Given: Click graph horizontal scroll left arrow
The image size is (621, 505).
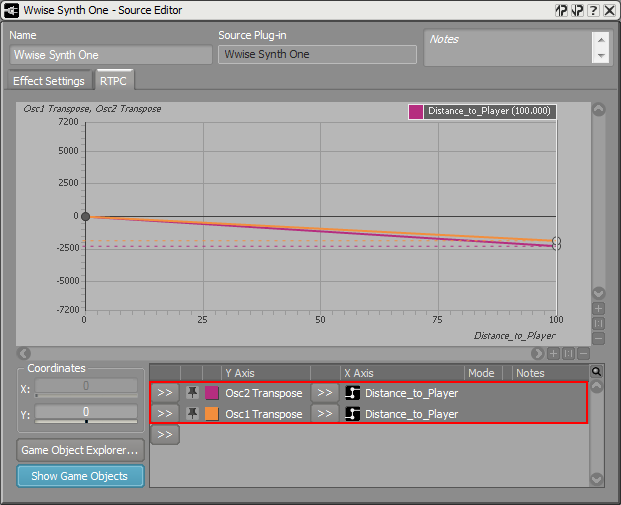Looking at the screenshot, I should click(24, 353).
